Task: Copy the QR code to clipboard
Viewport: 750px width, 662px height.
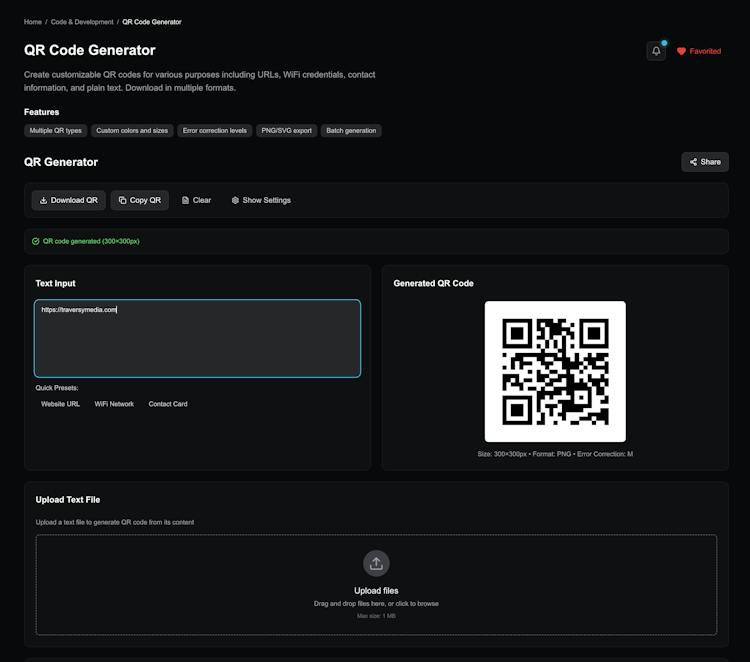Action: [x=140, y=200]
